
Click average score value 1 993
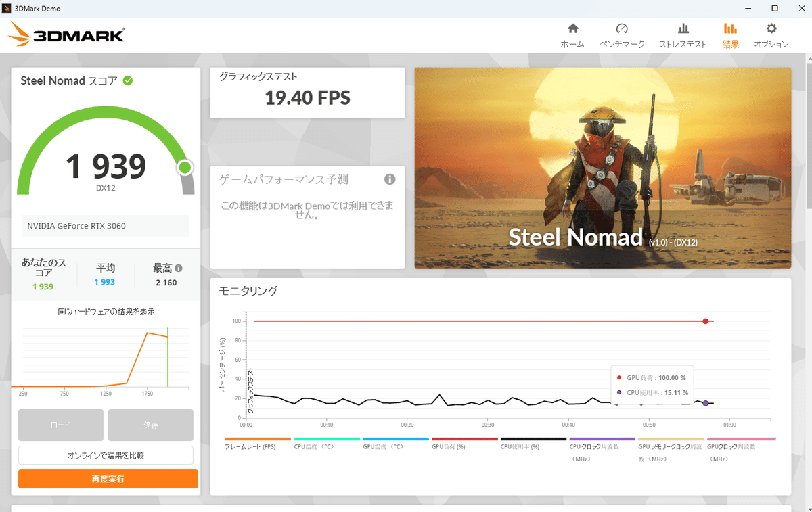(105, 282)
